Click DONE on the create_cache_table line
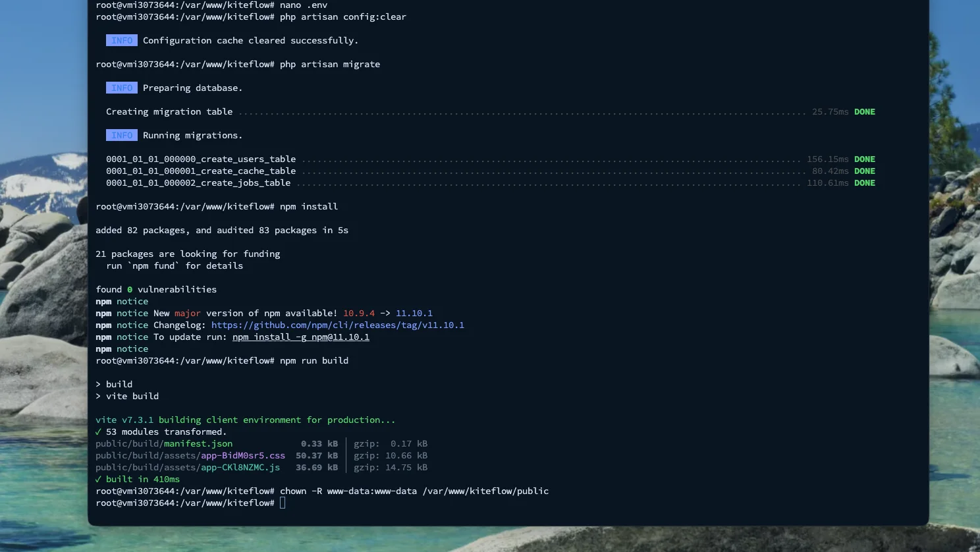The height and width of the screenshot is (552, 980). coord(865,171)
